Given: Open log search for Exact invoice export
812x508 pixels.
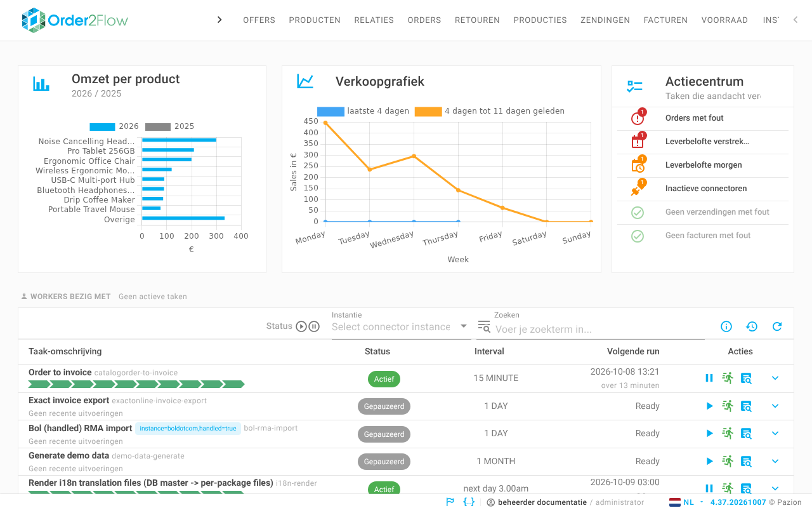Looking at the screenshot, I should [746, 406].
